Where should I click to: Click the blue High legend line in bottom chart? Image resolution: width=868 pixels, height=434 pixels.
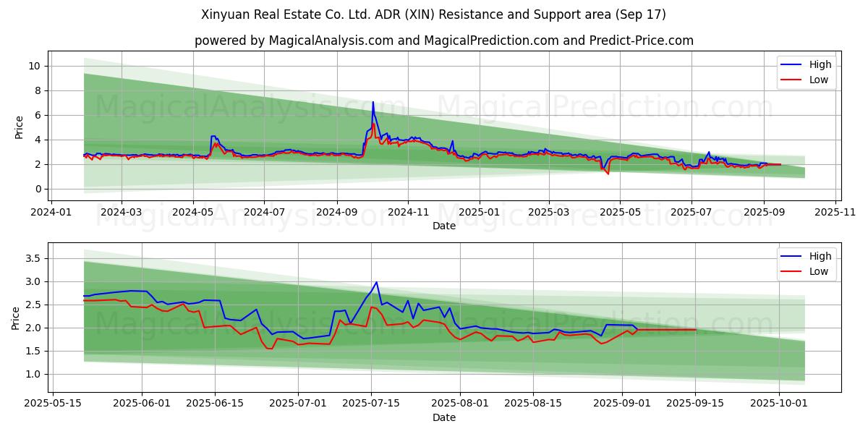tap(793, 257)
